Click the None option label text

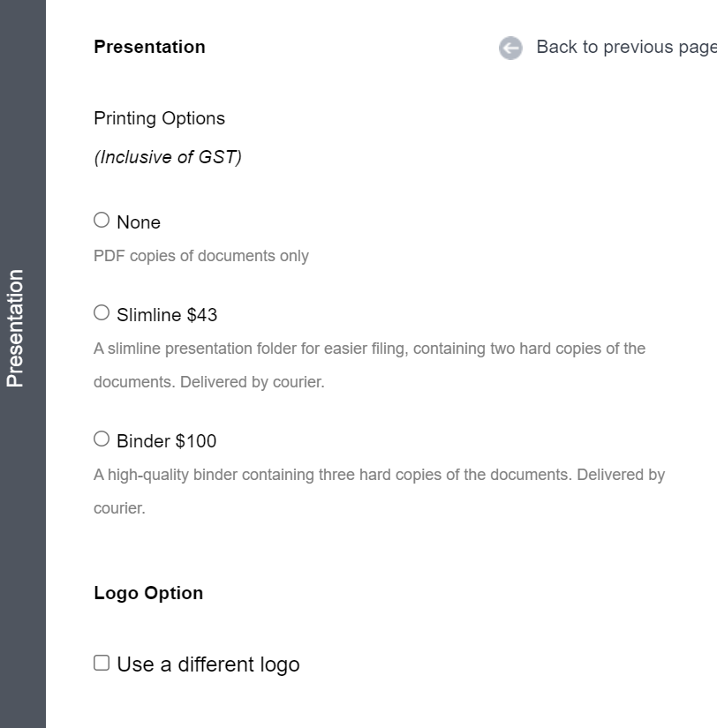point(139,222)
